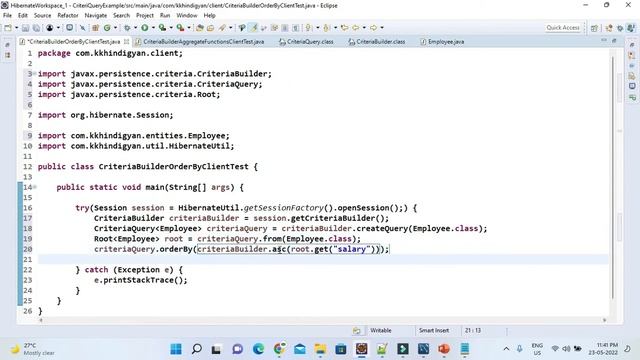Click the Save All toolbar icon
The height and width of the screenshot is (360, 640).
pyautogui.click(x=36, y=28)
